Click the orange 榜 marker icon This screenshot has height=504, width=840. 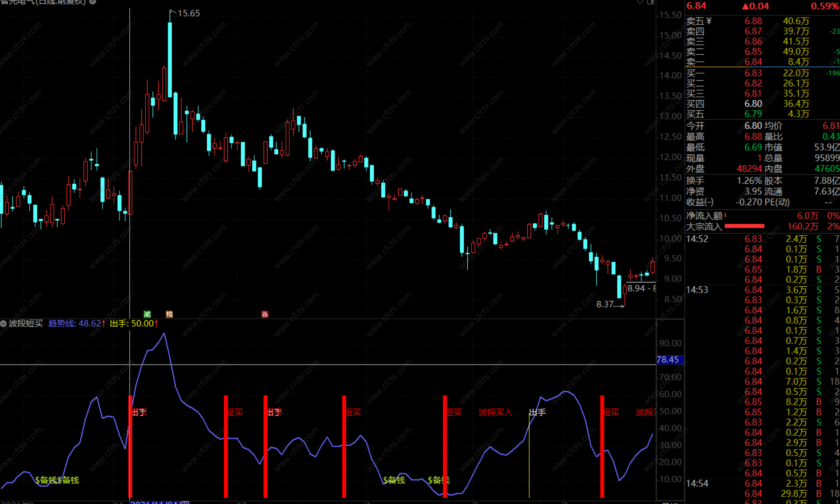coord(169,314)
